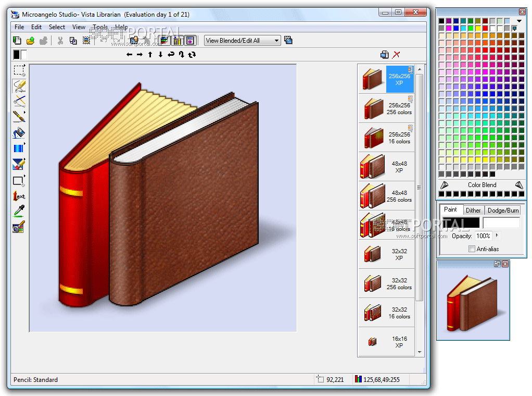Click the white background color box
The height and width of the screenshot is (396, 532).
coord(24,54)
